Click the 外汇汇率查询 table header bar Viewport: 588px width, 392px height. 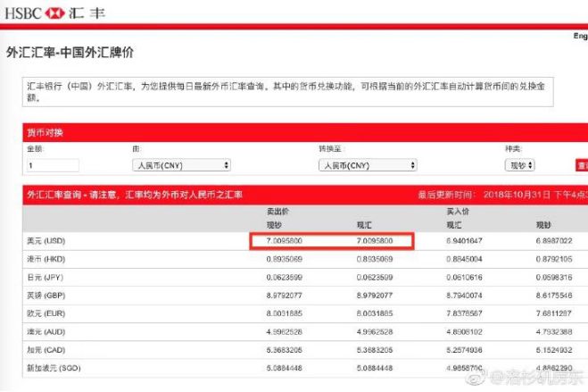coord(134,194)
